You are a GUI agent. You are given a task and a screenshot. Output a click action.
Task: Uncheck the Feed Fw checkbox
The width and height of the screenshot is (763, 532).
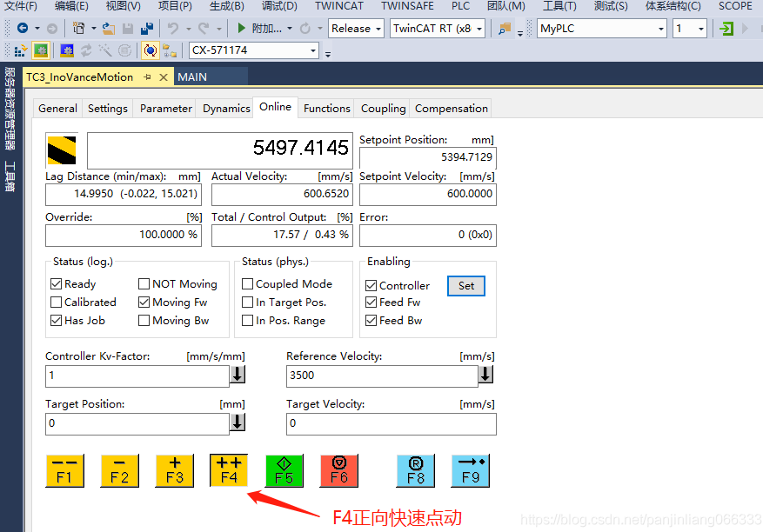(x=371, y=302)
